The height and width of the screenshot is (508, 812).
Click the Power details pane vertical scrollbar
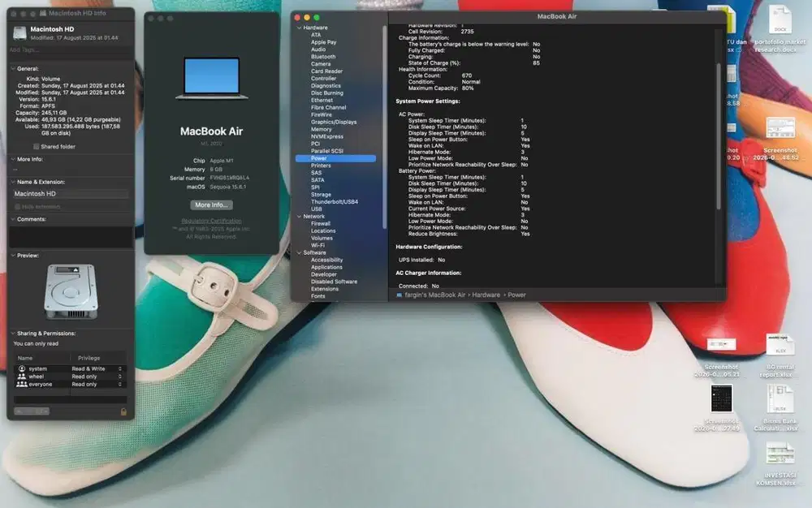(x=719, y=136)
